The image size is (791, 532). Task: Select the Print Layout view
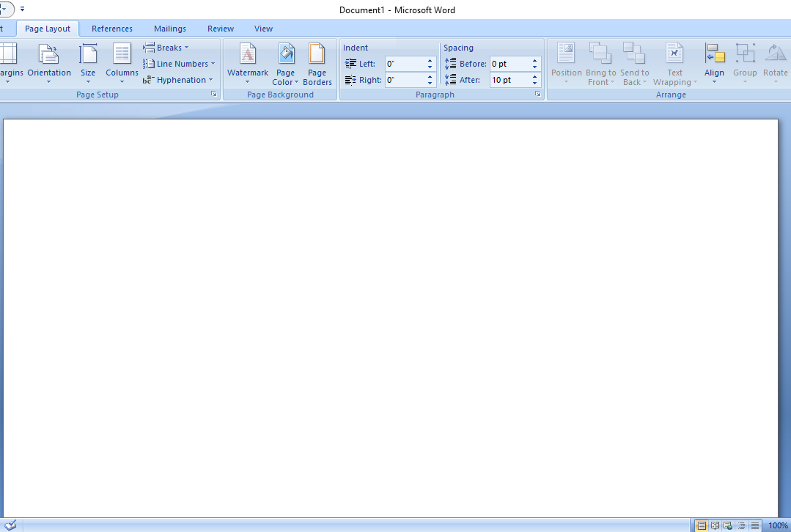coord(702,525)
